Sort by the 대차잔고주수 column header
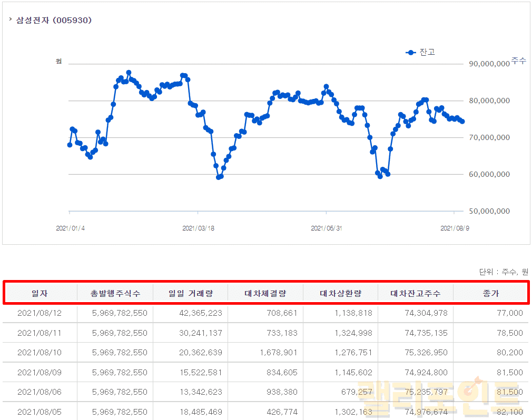Screen dimensions: 532x420 [x=415, y=293]
